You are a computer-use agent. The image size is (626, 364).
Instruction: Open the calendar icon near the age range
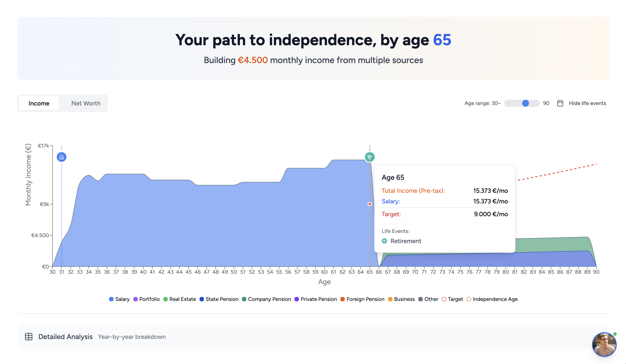pos(560,103)
